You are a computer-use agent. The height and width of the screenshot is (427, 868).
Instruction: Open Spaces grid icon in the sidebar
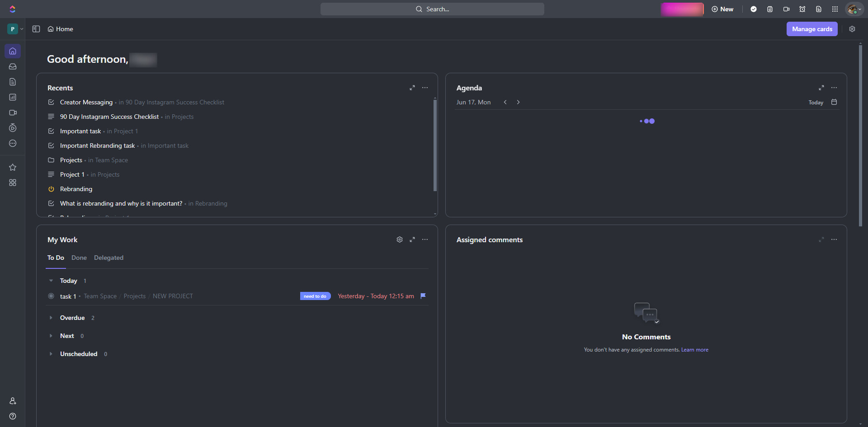(13, 183)
